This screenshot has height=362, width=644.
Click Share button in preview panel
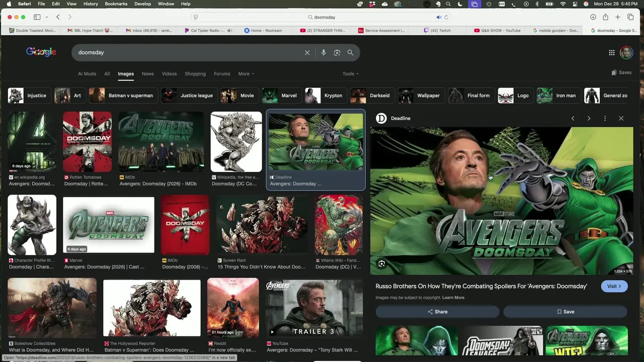click(x=437, y=312)
